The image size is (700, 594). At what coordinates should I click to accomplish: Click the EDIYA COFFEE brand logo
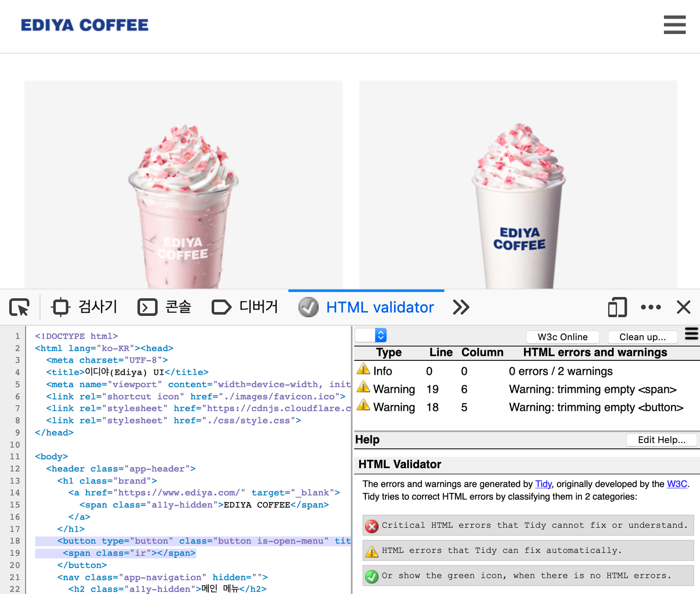(84, 25)
